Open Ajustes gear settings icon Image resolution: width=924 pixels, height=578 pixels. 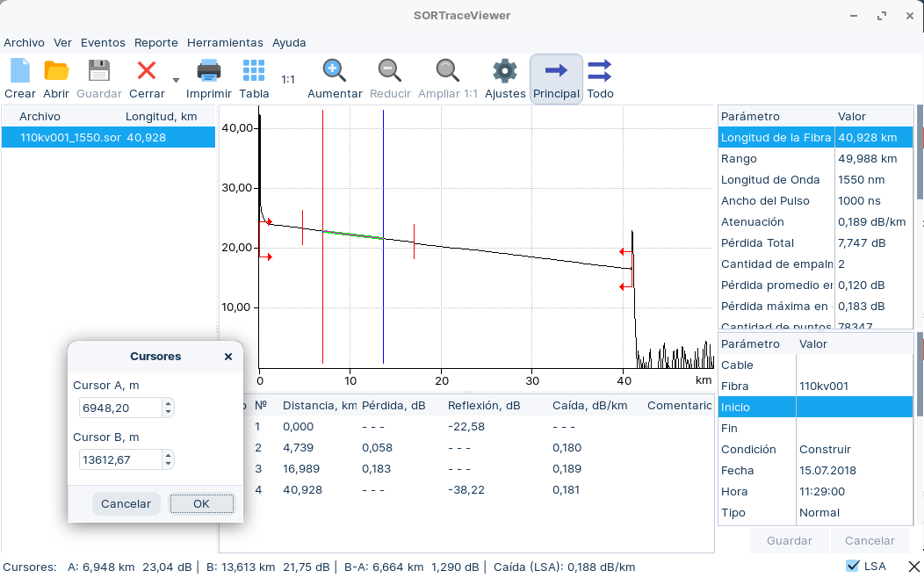click(505, 71)
